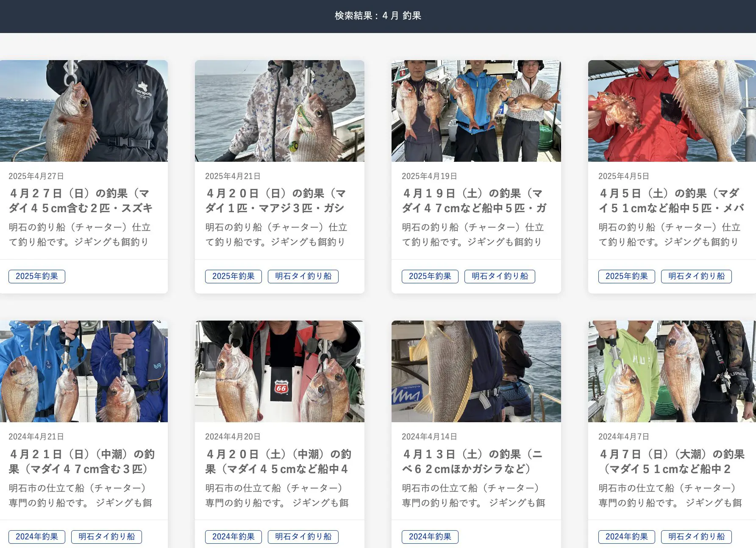The image size is (756, 548).
Task: Click the 検索結果：４月 釣果 header title
Action: [x=378, y=16]
